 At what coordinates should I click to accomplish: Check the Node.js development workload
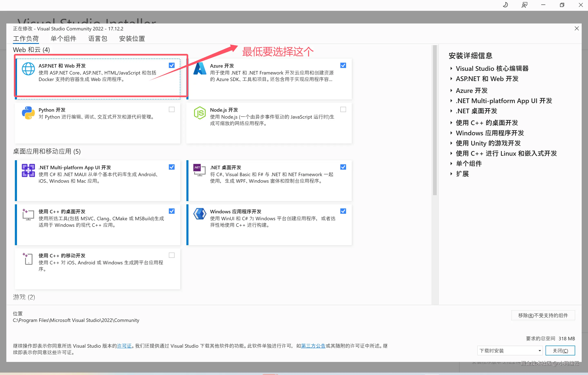click(343, 109)
